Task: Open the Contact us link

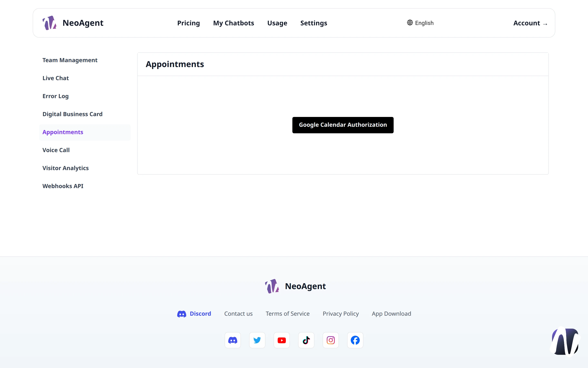Action: pos(238,313)
